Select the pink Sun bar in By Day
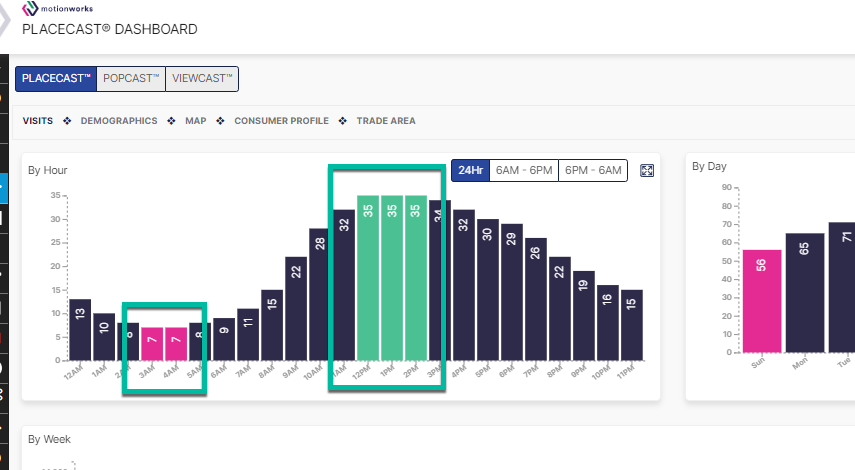The image size is (855, 470). (x=762, y=301)
